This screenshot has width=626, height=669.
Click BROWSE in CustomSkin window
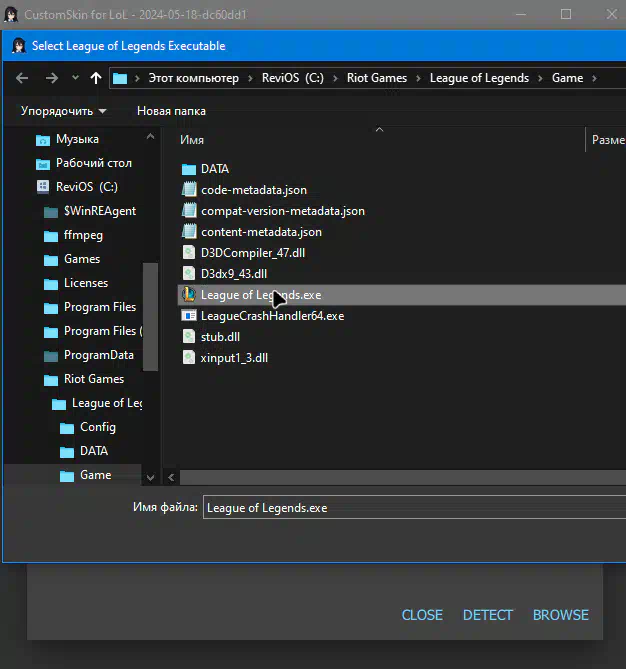point(561,615)
